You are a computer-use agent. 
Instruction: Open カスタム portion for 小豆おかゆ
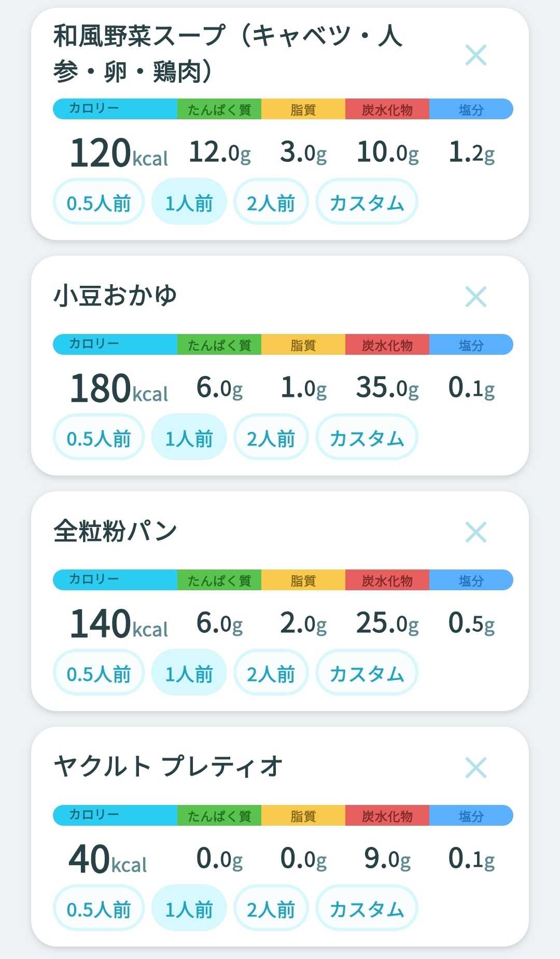367,437
